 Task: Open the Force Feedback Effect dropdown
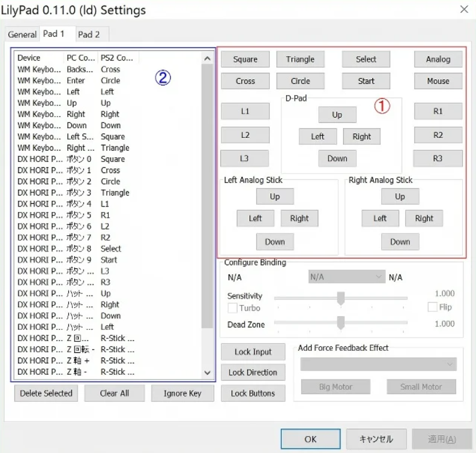378,364
